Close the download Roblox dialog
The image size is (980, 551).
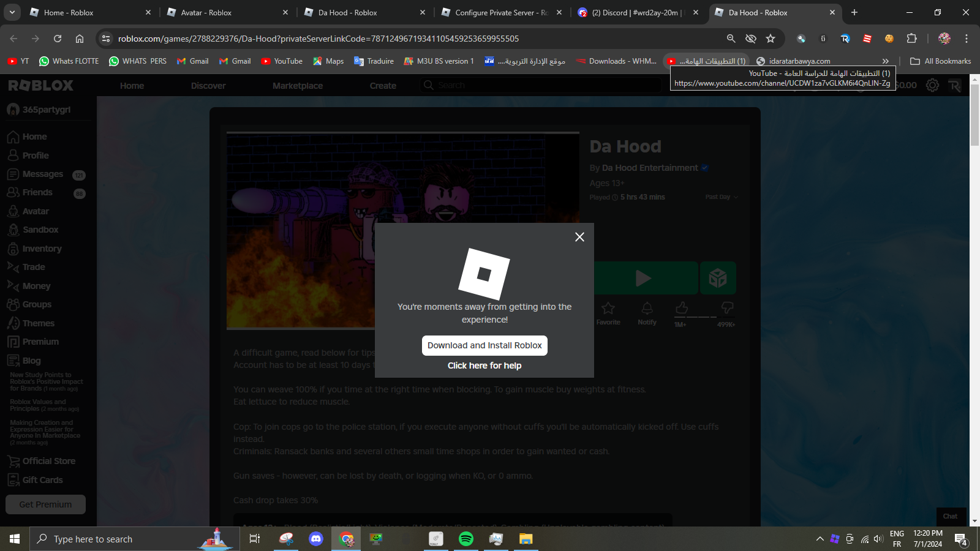click(579, 237)
